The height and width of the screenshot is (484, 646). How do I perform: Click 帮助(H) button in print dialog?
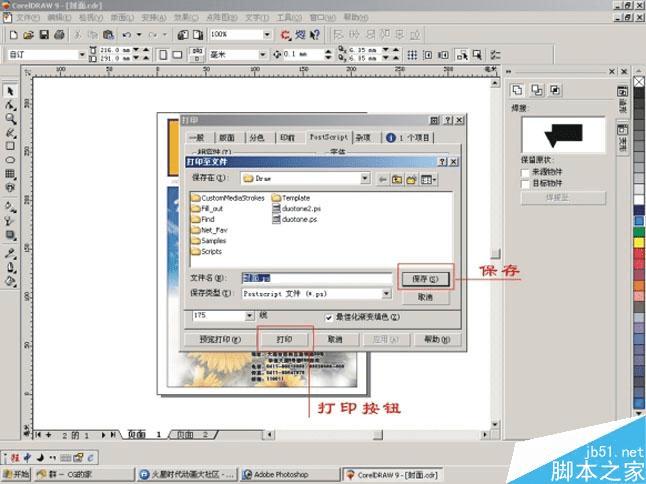point(437,339)
